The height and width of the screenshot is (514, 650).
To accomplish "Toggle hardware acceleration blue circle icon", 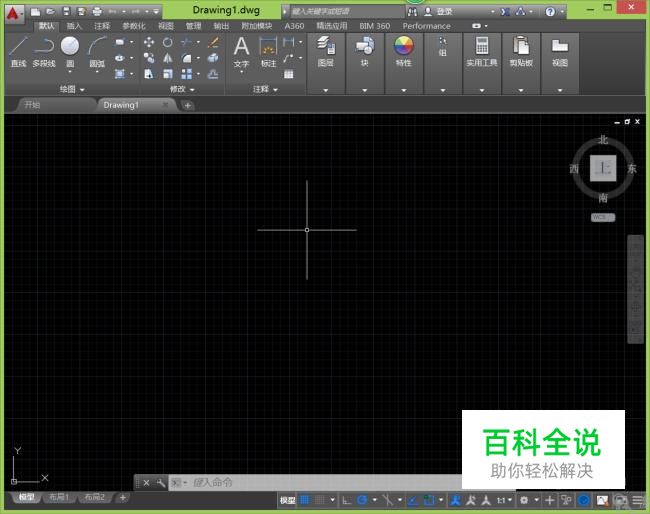I will point(584,500).
